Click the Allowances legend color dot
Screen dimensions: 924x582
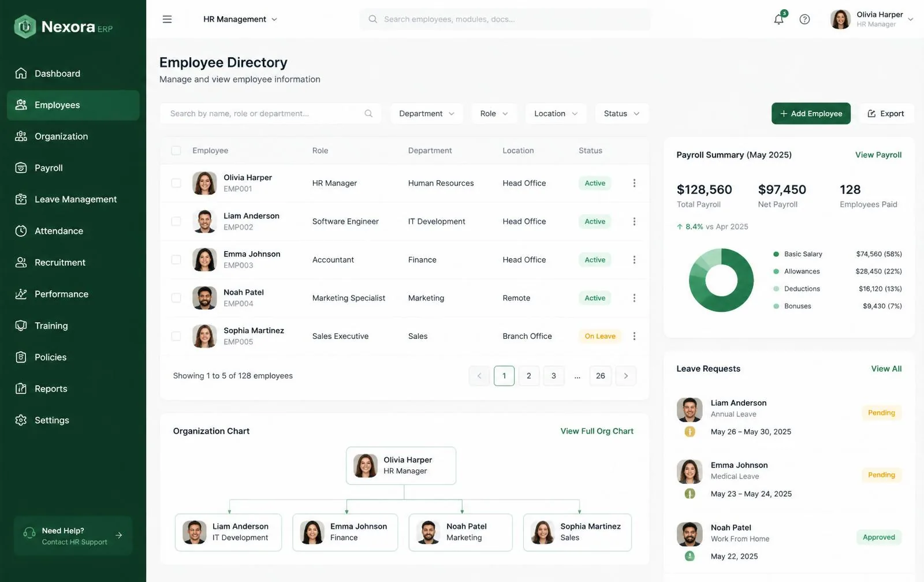[776, 271]
